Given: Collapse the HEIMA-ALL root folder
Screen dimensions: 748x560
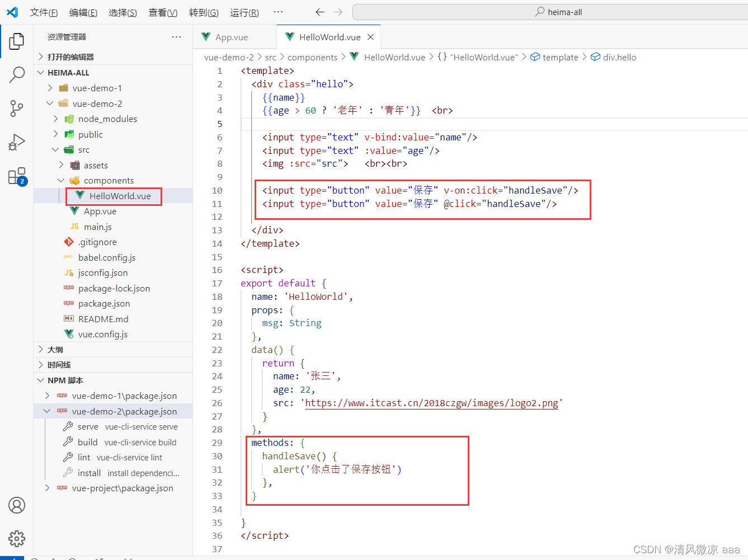Looking at the screenshot, I should coord(113,73).
